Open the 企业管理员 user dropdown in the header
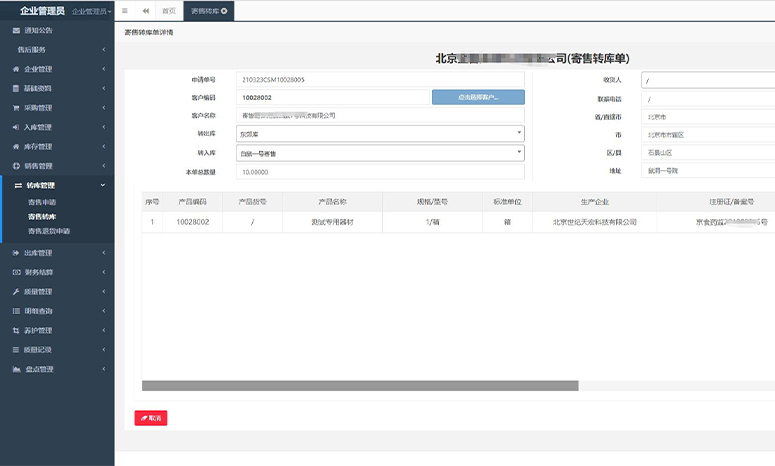 tap(91, 11)
